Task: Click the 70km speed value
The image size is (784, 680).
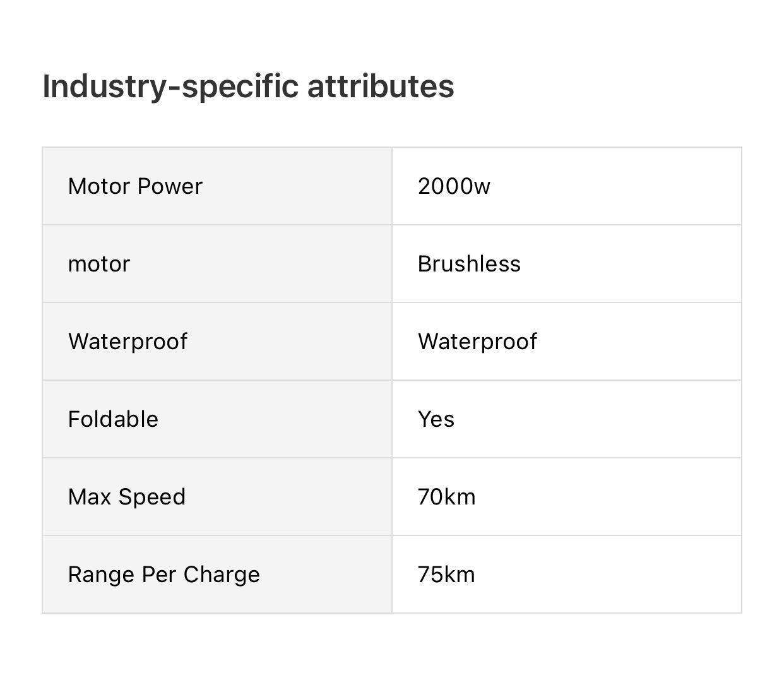Action: 446,497
